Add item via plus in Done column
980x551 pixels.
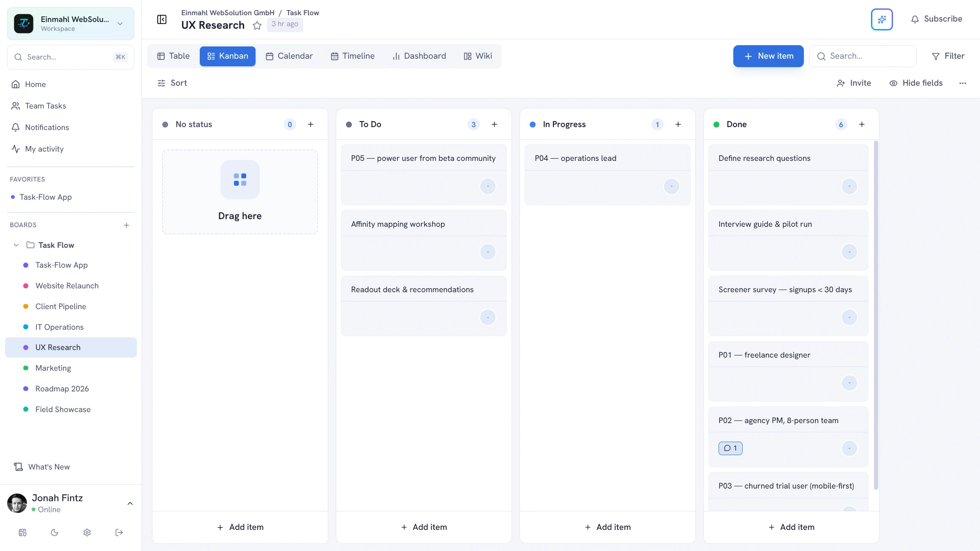862,124
